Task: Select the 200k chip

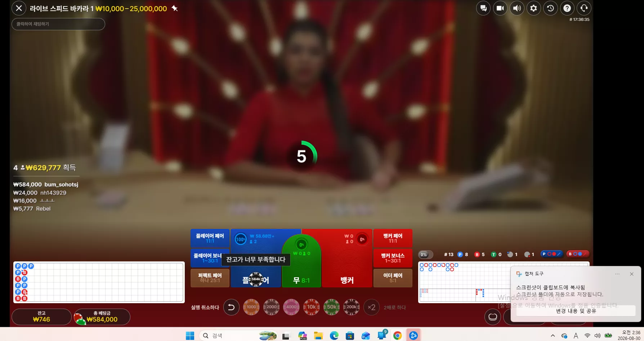Action: point(352,307)
